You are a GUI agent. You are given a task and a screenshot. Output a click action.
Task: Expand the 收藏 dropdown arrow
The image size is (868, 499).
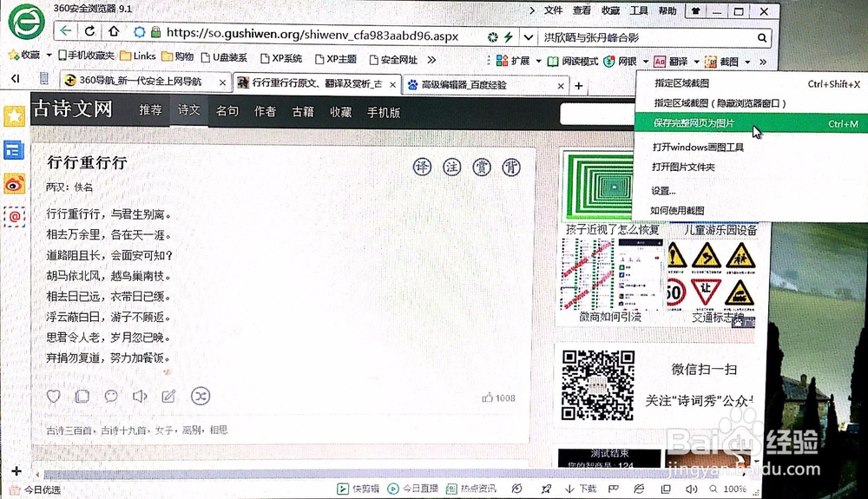point(49,55)
